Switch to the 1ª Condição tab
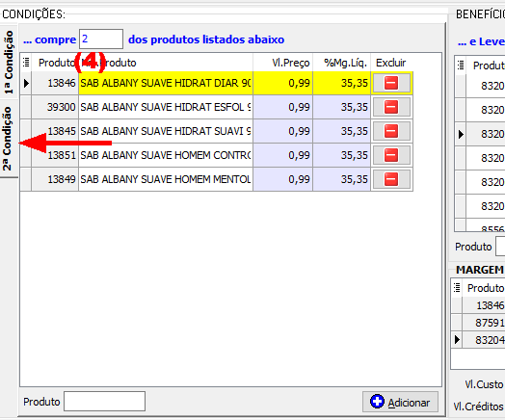Screen dimensions: 505x420 [9, 62]
